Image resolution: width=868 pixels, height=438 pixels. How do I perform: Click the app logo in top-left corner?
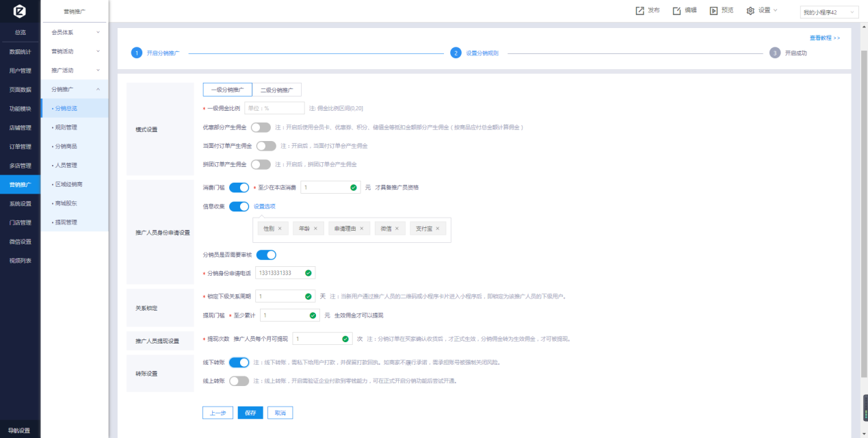coord(20,12)
